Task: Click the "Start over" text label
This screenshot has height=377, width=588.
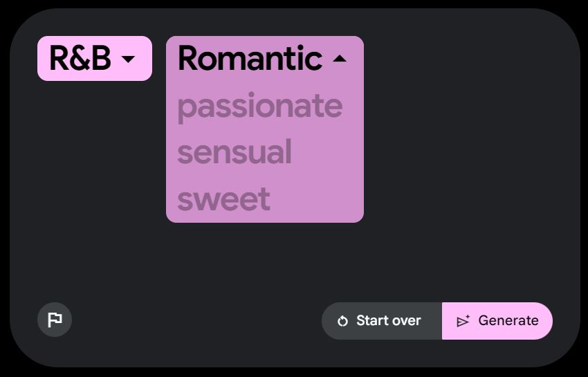Action: click(388, 321)
